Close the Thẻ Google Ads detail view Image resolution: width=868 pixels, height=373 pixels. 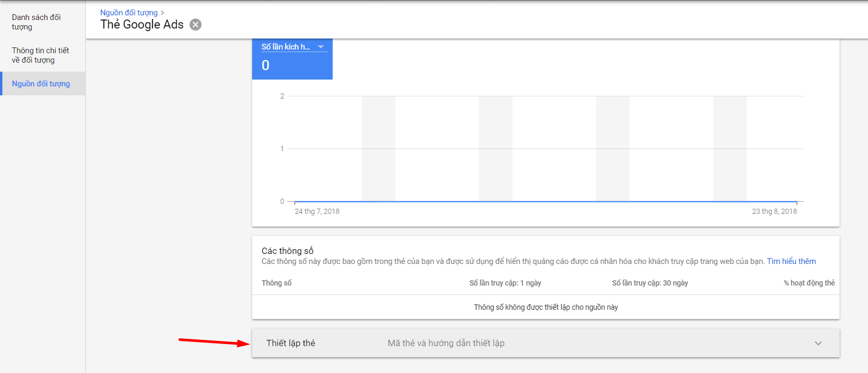coord(195,25)
